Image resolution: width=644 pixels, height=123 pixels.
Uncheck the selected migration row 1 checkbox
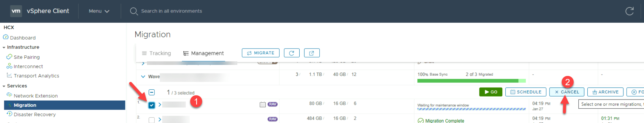152,105
